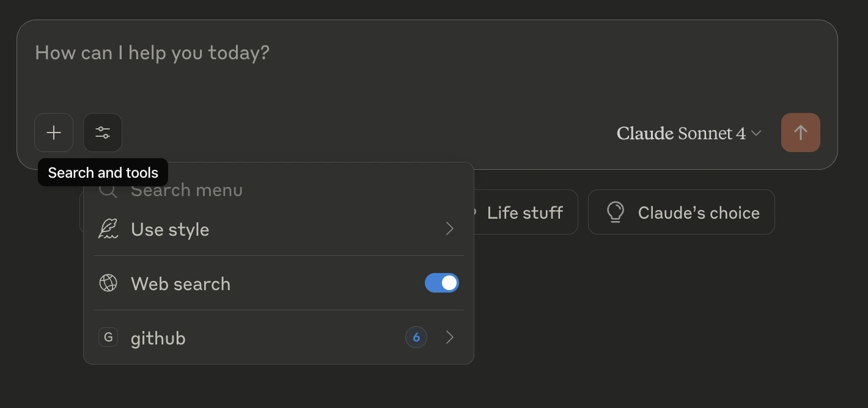Click the Web search label text

point(180,284)
